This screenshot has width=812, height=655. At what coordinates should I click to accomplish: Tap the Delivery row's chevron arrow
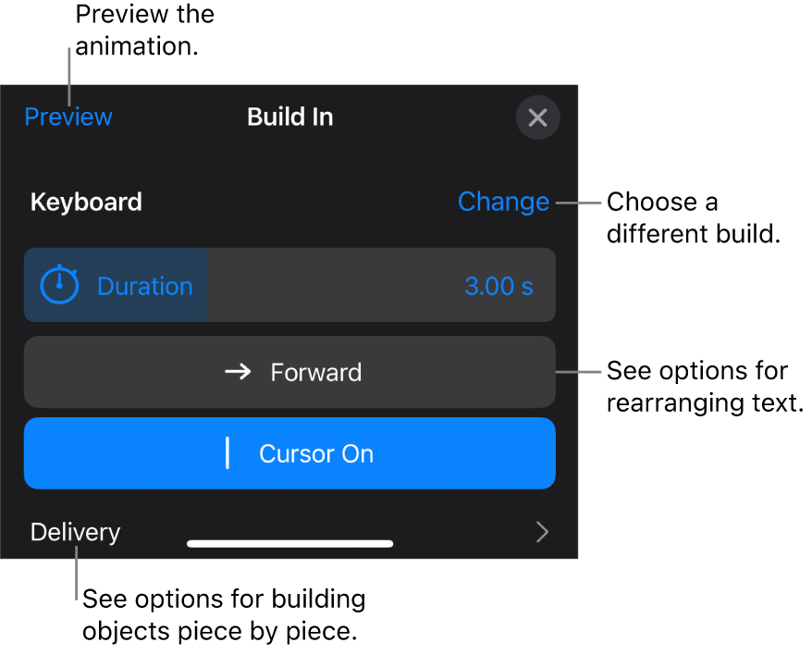(x=543, y=532)
